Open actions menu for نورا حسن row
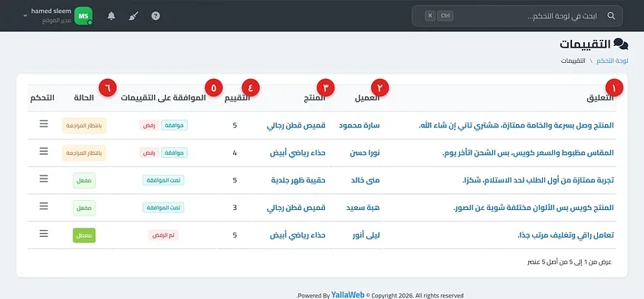The height and width of the screenshot is (299, 644). click(44, 151)
